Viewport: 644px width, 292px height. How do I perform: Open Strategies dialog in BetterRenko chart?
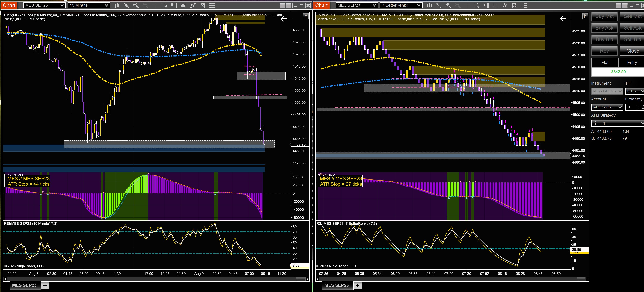coord(515,5)
